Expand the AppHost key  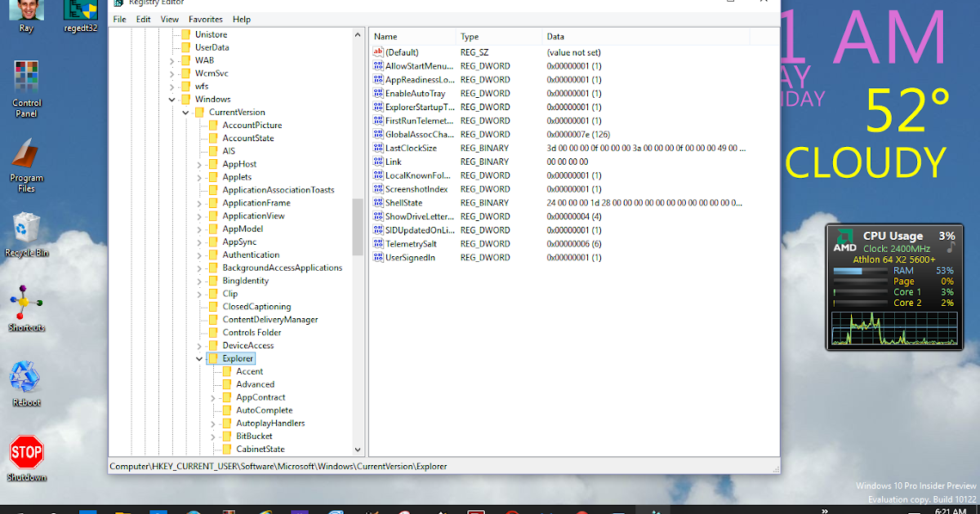(x=199, y=164)
